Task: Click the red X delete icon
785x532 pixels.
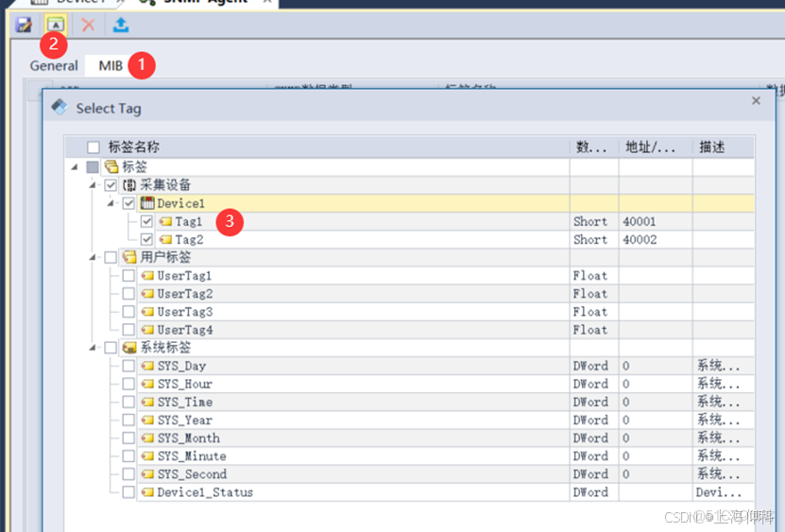Action: coord(88,25)
